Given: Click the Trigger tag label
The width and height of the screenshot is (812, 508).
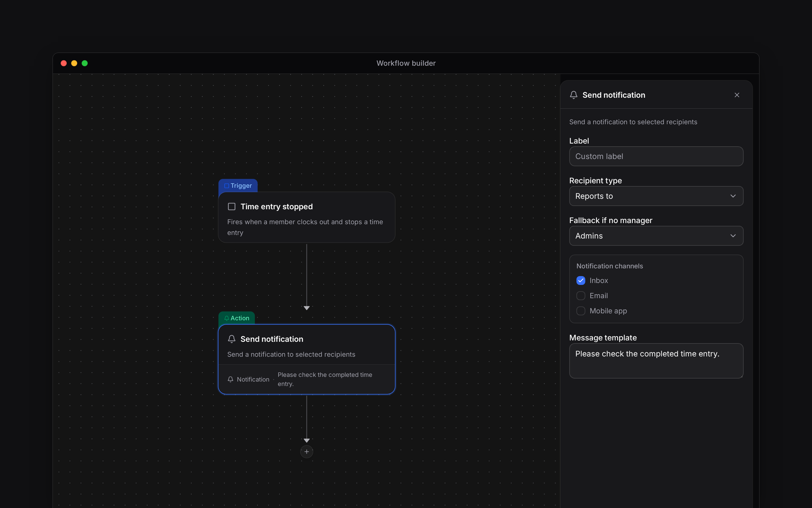Looking at the screenshot, I should pos(241,186).
